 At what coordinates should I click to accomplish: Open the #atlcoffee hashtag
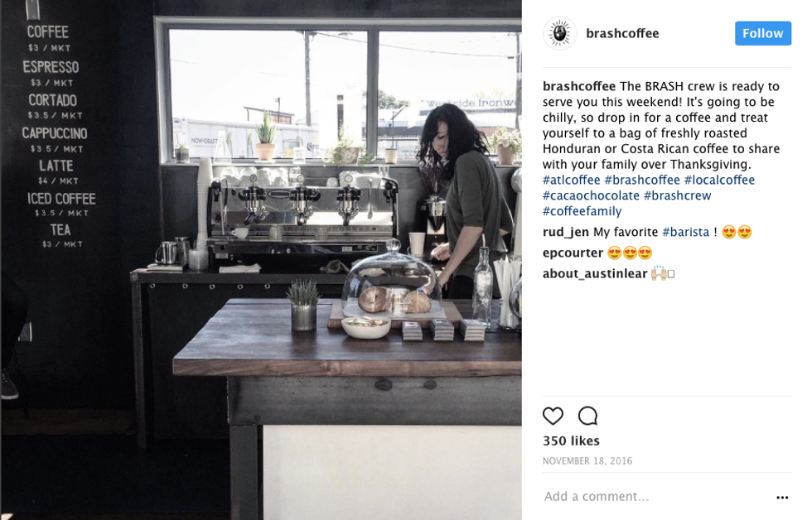coord(571,180)
